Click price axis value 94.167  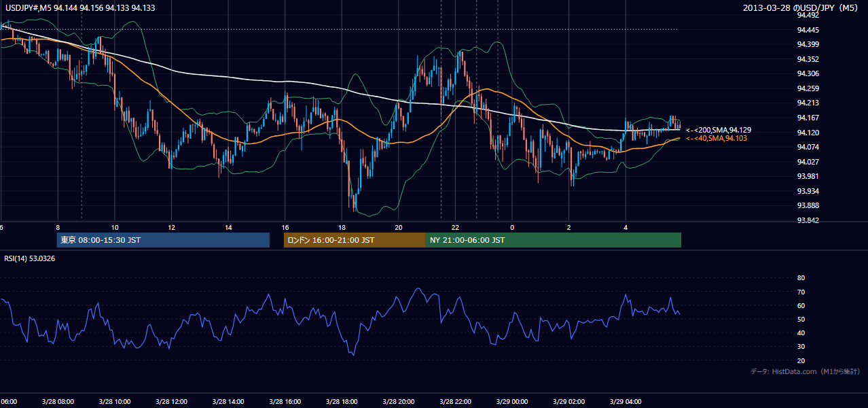(808, 118)
